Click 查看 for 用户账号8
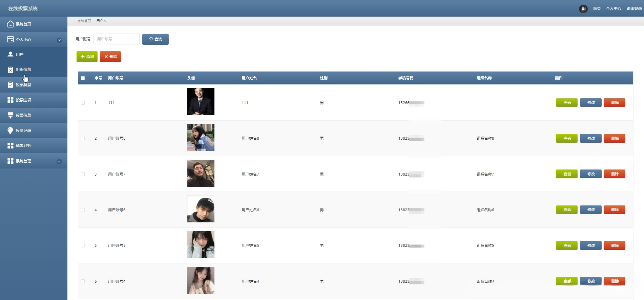The image size is (644, 300). coord(567,138)
